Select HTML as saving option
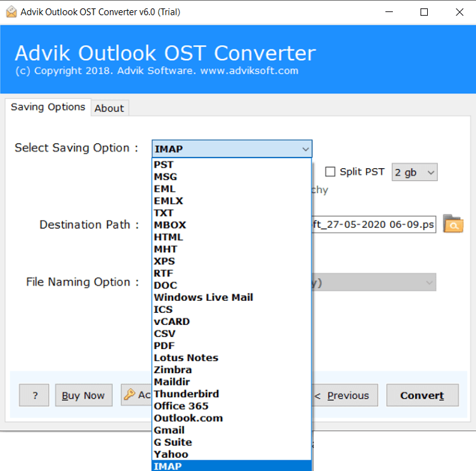The width and height of the screenshot is (476, 471). (x=232, y=237)
